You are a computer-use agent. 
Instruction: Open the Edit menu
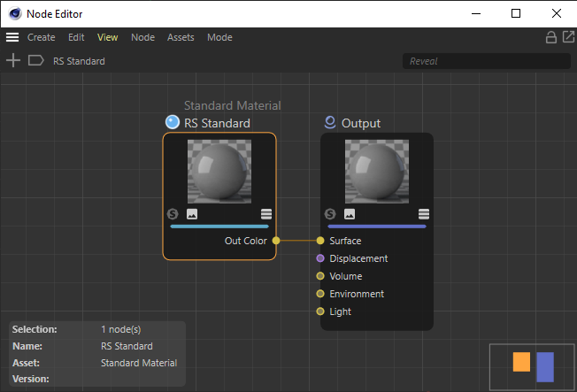(76, 37)
